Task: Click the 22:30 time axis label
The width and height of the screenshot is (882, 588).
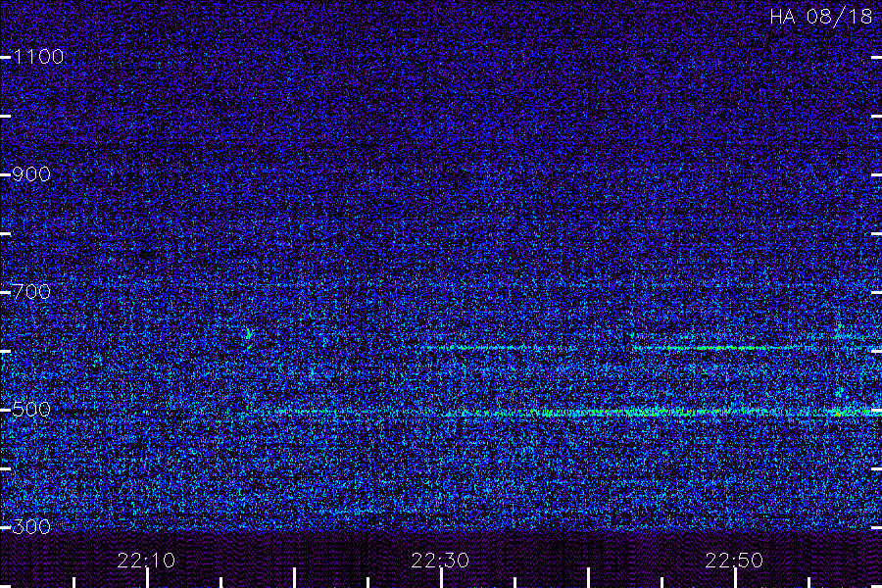Action: coord(440,561)
